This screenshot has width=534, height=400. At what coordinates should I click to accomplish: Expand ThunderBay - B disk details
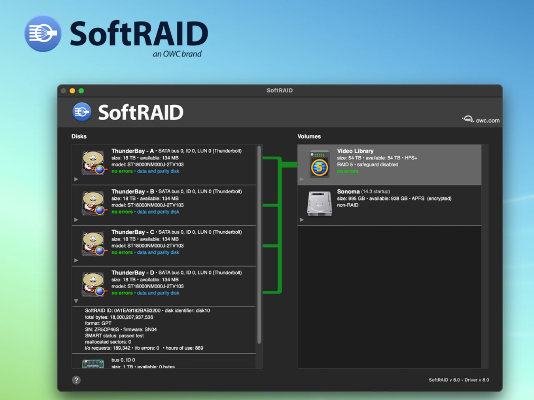[76, 220]
